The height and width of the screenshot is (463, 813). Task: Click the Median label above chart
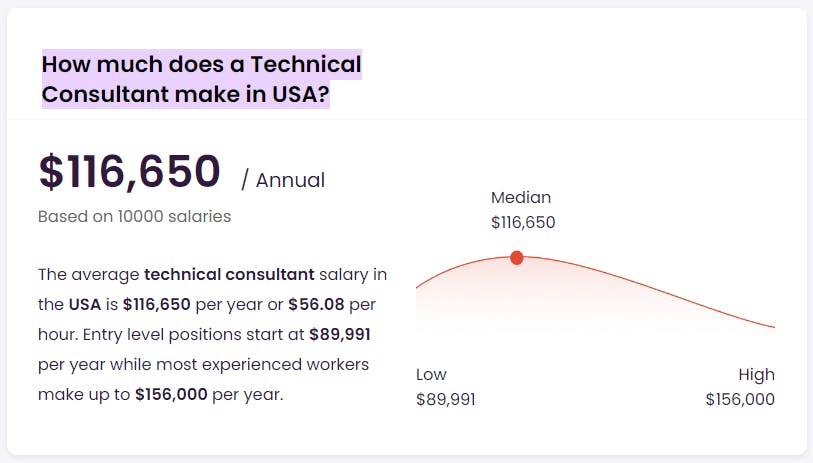pyautogui.click(x=521, y=198)
